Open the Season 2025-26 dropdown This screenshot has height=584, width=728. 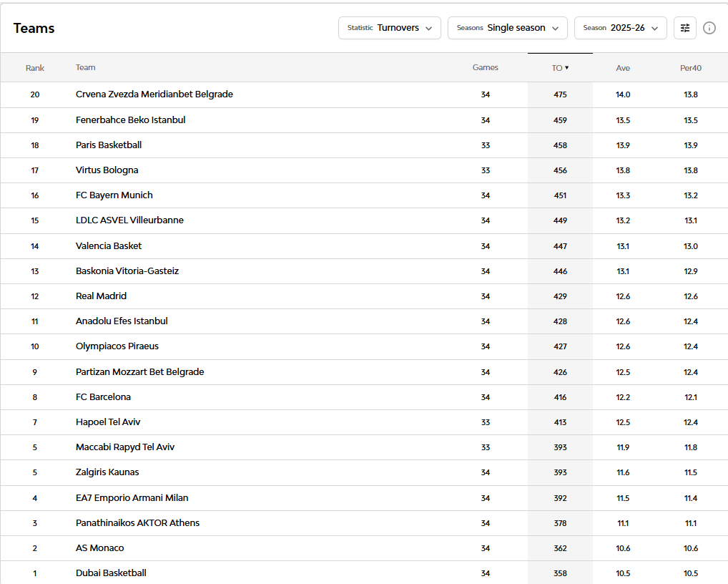pyautogui.click(x=620, y=28)
